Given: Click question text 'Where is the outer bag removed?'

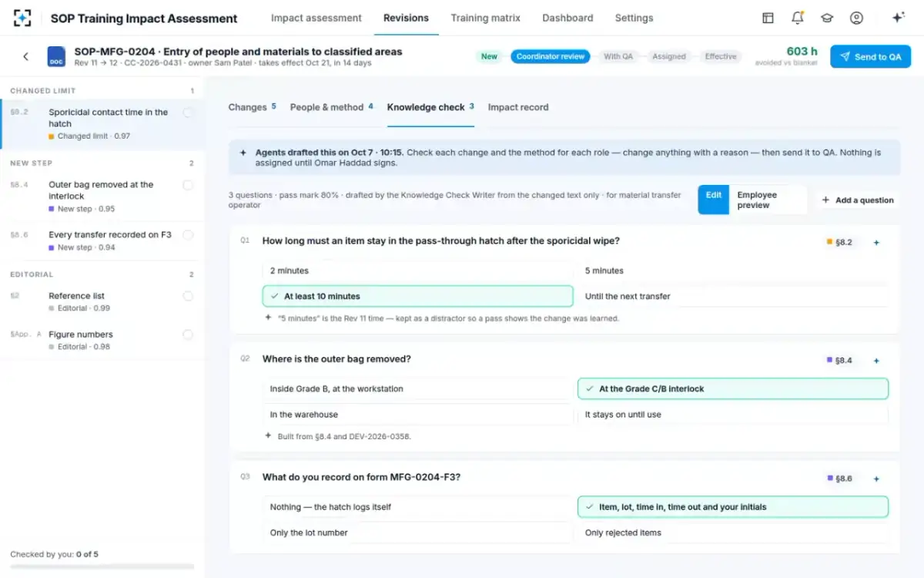Looking at the screenshot, I should 336,359.
